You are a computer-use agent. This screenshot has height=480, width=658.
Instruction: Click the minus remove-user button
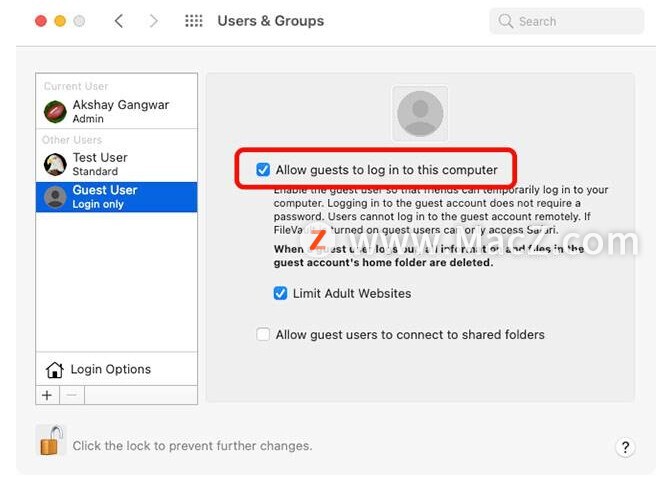click(x=72, y=395)
